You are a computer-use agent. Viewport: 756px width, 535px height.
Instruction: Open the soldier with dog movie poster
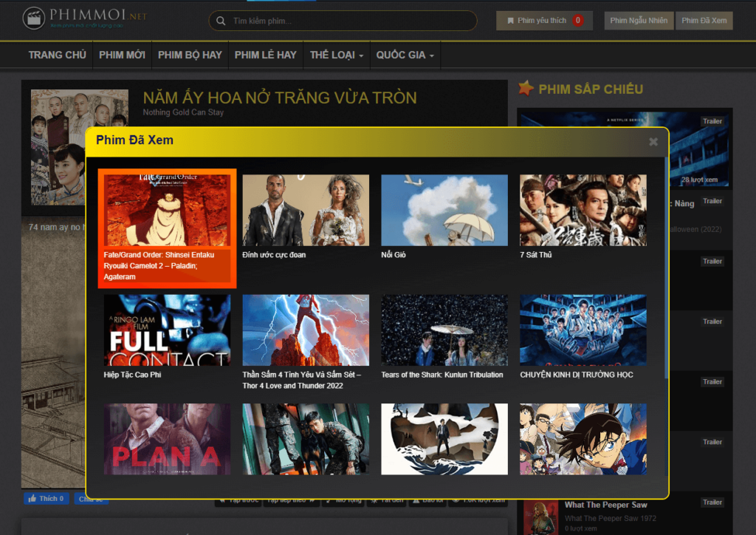pyautogui.click(x=306, y=439)
